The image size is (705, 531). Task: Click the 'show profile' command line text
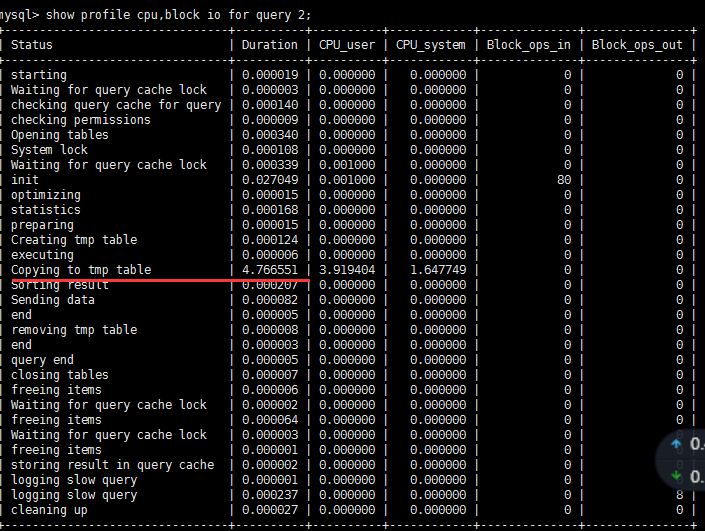pyautogui.click(x=178, y=15)
